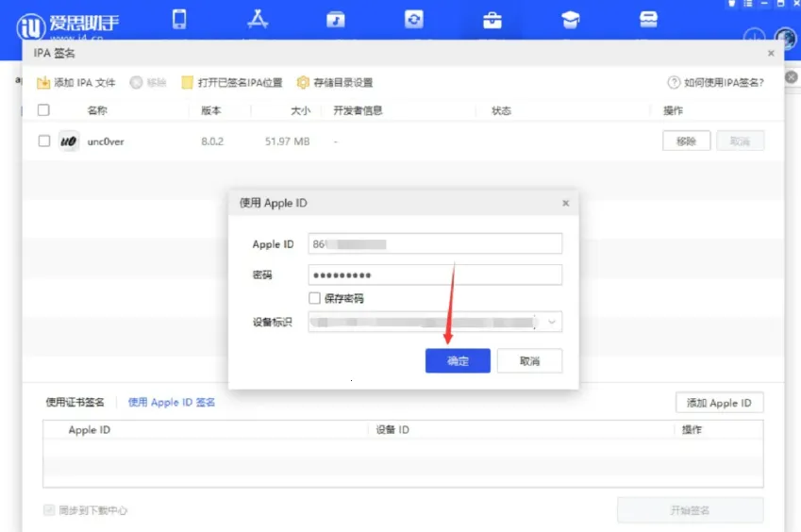Viewport: 801px width, 532px height.
Task: Confirm with the blue OK button
Action: pos(458,360)
